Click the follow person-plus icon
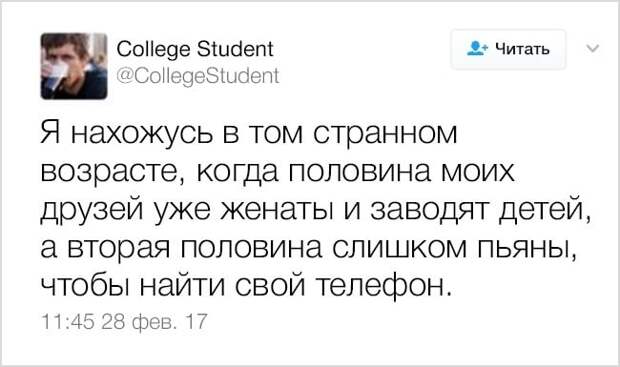The image size is (620, 367). (478, 49)
